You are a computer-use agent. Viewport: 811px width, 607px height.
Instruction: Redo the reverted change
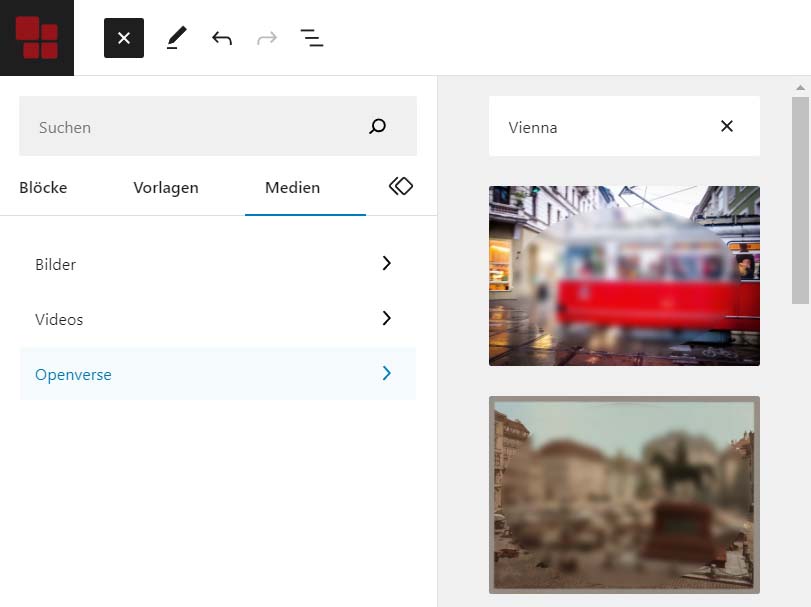[x=267, y=38]
